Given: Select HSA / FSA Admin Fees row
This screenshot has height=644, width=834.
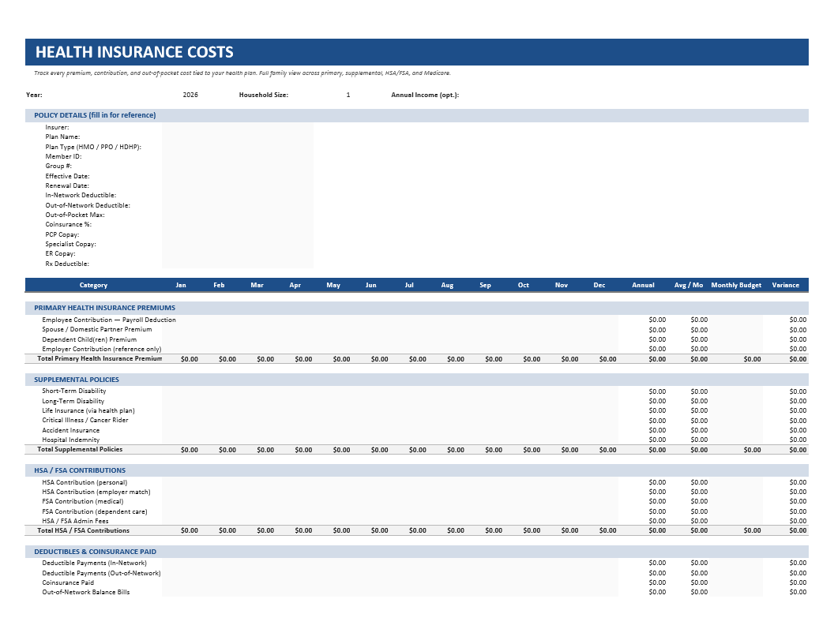Looking at the screenshot, I should click(416, 521).
